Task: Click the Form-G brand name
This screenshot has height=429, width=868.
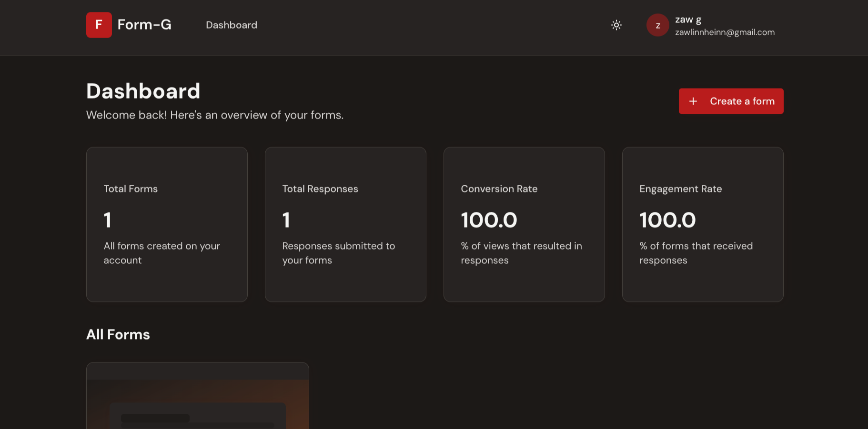Action: pos(144,25)
